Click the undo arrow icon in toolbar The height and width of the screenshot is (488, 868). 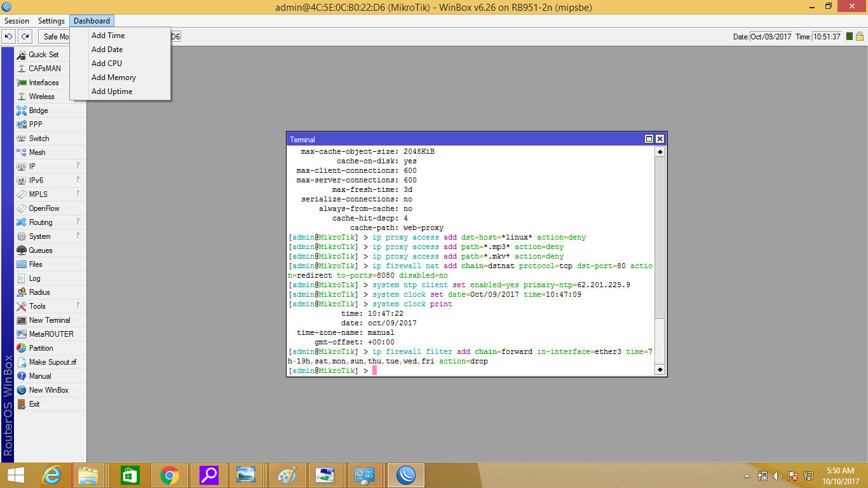click(x=8, y=37)
